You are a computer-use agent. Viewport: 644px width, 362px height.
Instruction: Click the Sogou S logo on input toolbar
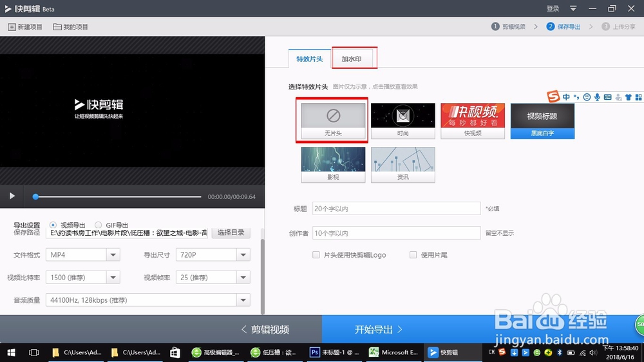click(x=553, y=97)
